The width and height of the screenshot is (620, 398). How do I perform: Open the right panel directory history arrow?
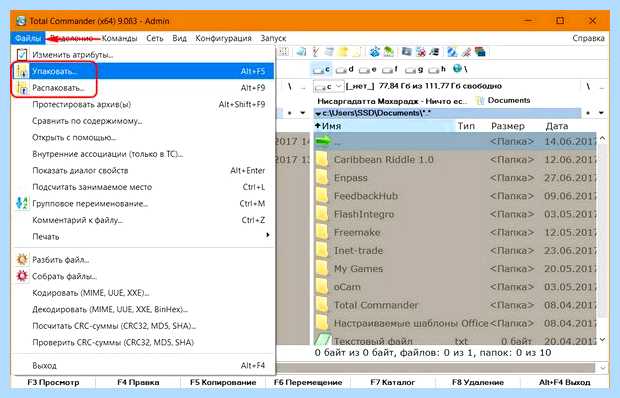click(601, 113)
